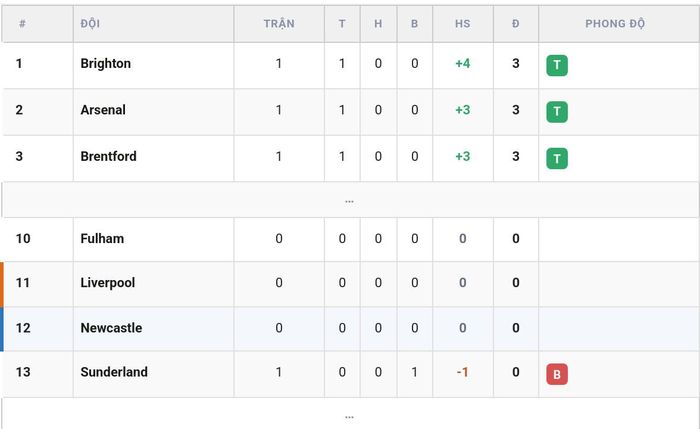Select the highlighted Newcastle row
Viewport: 700px width, 429px height.
pos(350,328)
